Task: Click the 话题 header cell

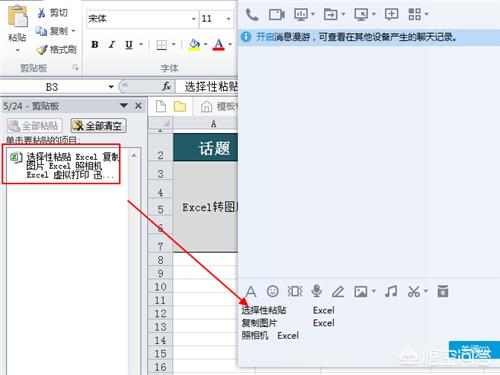Action: [x=205, y=148]
